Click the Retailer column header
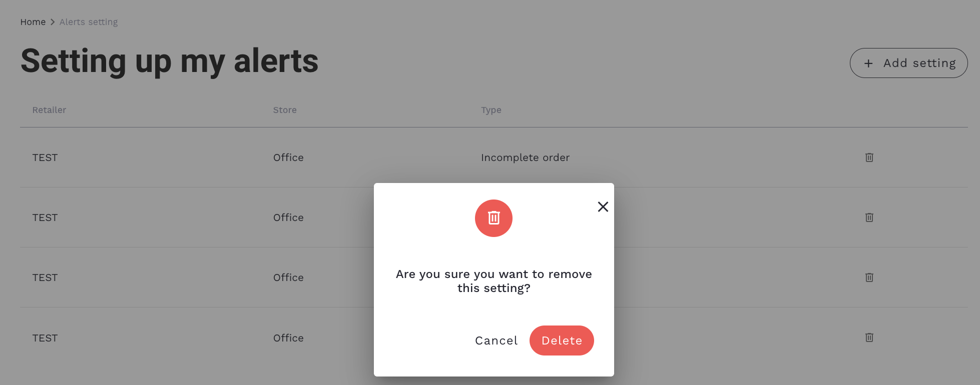This screenshot has height=385, width=980. tap(49, 110)
